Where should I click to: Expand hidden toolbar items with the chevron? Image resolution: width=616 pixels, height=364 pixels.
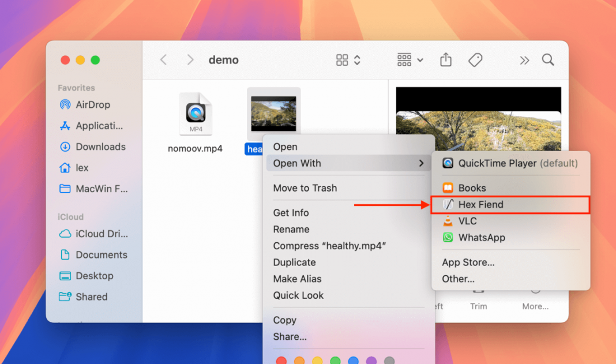pos(524,59)
